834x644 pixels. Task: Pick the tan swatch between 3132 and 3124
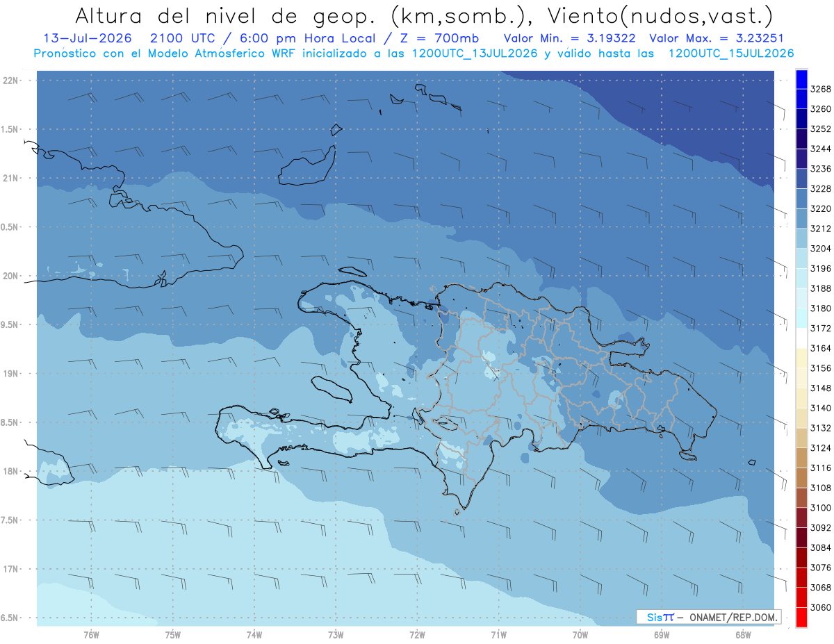pyautogui.click(x=801, y=438)
